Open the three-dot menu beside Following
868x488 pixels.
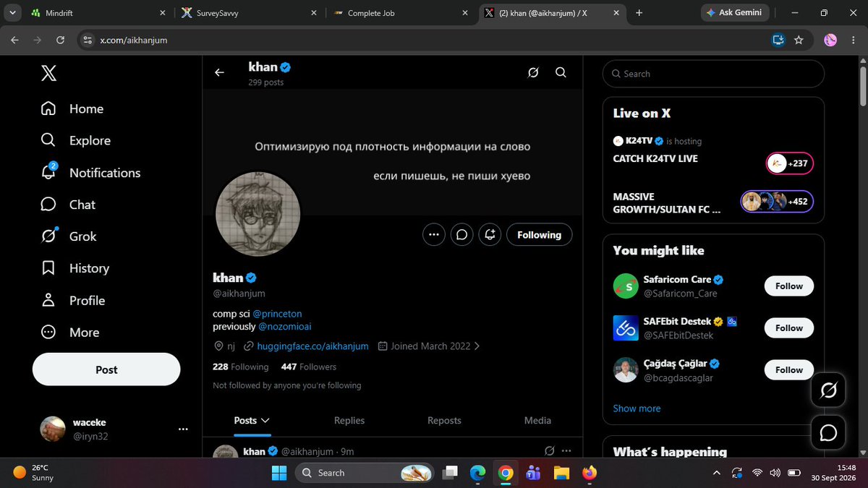point(434,234)
